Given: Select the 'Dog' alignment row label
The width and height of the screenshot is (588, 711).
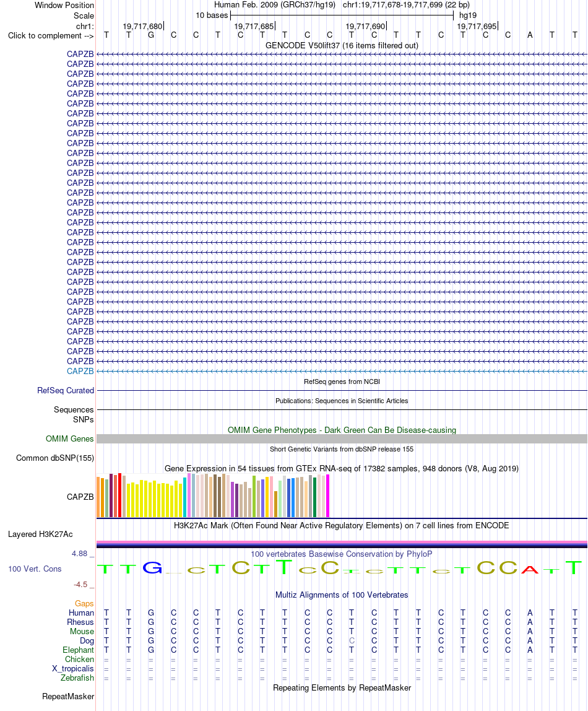Looking at the screenshot, I should coord(87,641).
